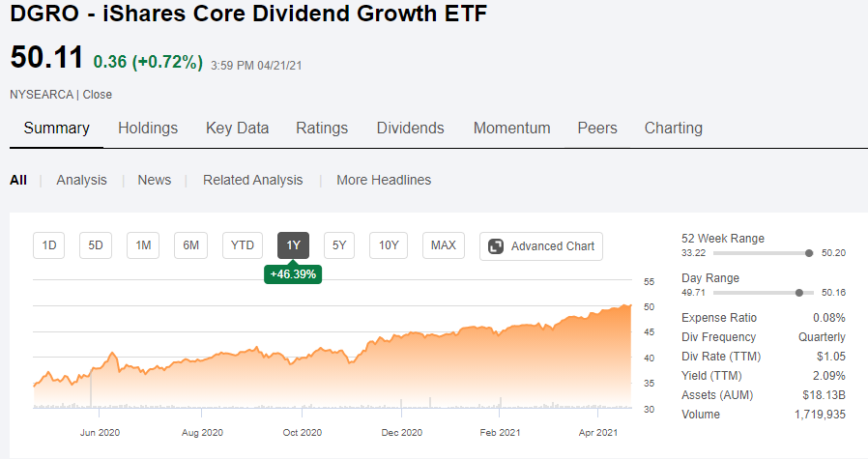The height and width of the screenshot is (459, 868).
Task: Click the Advanced Chart button
Action: pyautogui.click(x=541, y=246)
